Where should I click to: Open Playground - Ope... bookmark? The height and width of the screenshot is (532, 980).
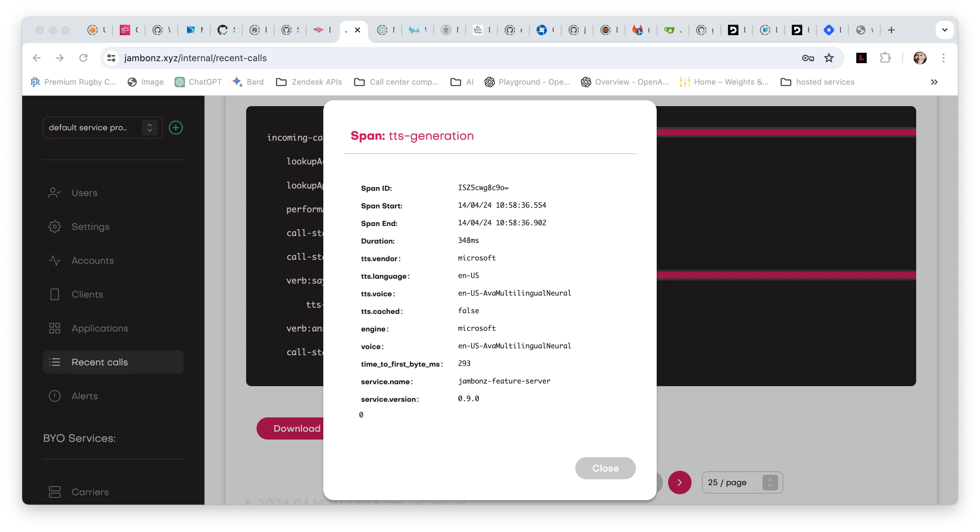tap(527, 82)
